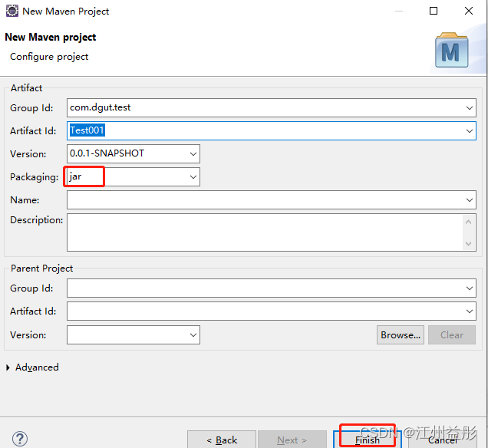Open the 0.0.1-SNAPSHOT version dropdown
Screen dimensions: 488x448
193,153
